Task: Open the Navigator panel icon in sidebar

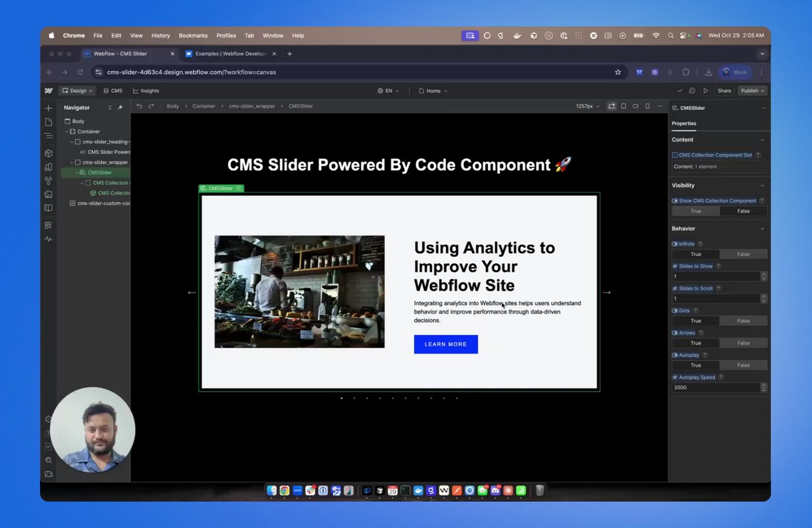Action: coord(48,136)
